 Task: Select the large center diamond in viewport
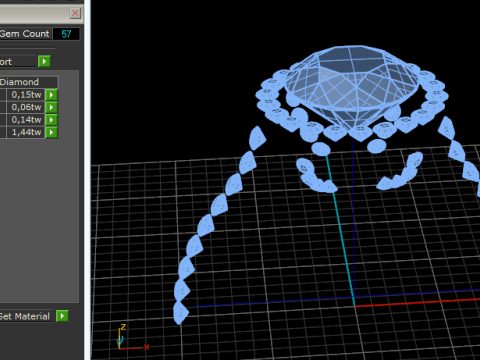coord(352,87)
